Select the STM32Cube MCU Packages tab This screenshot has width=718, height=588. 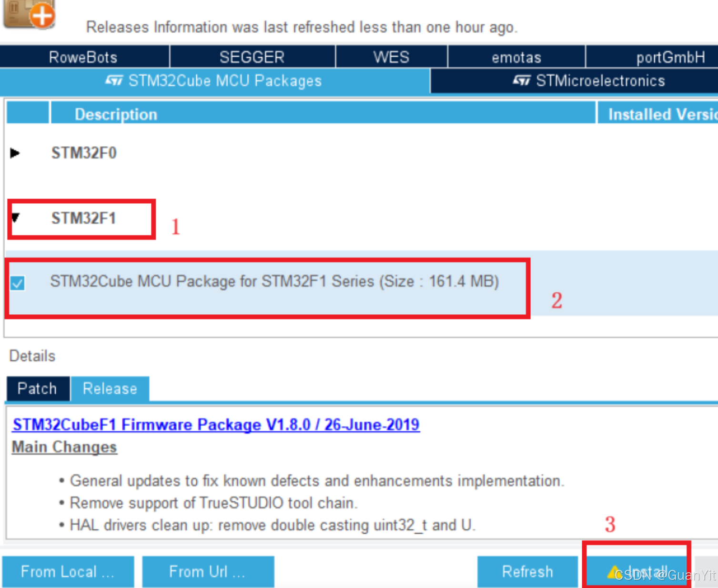[214, 81]
